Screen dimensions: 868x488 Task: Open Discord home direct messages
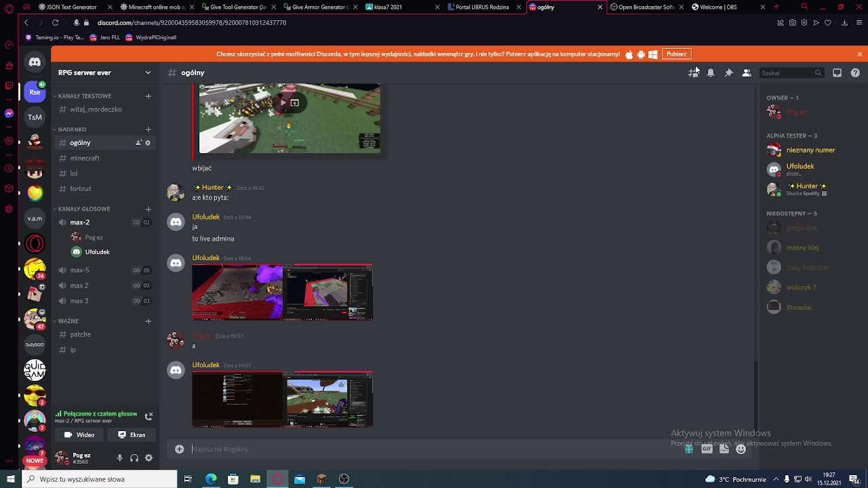click(35, 62)
